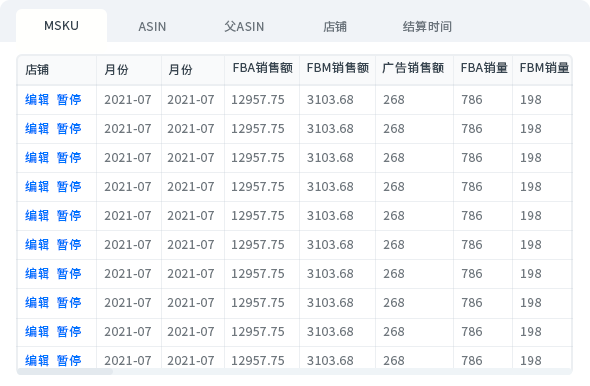Click 暂停 link in third row
The width and height of the screenshot is (590, 386).
point(69,158)
